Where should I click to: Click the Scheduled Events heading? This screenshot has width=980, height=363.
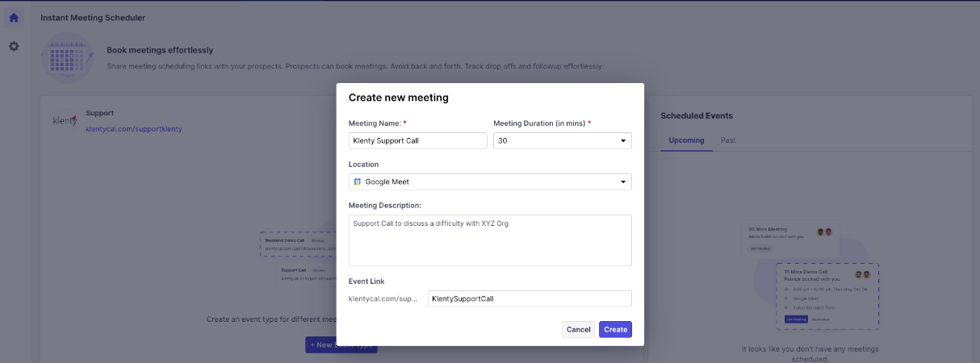click(x=697, y=116)
